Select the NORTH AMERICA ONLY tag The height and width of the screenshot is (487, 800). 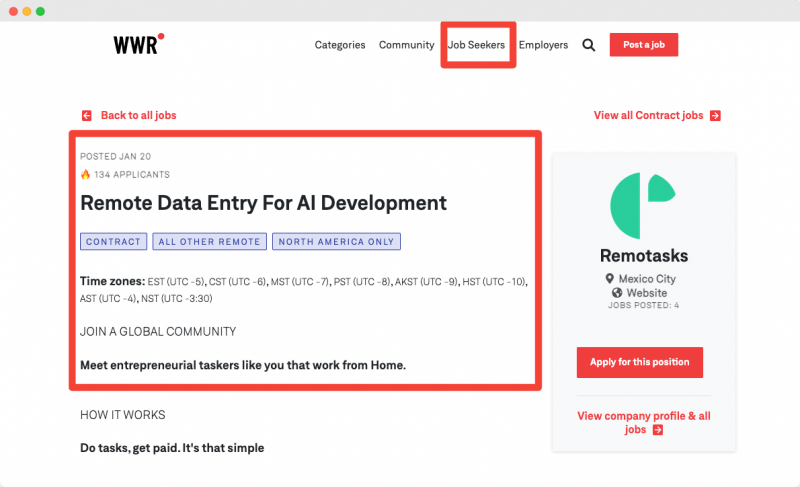click(x=336, y=242)
